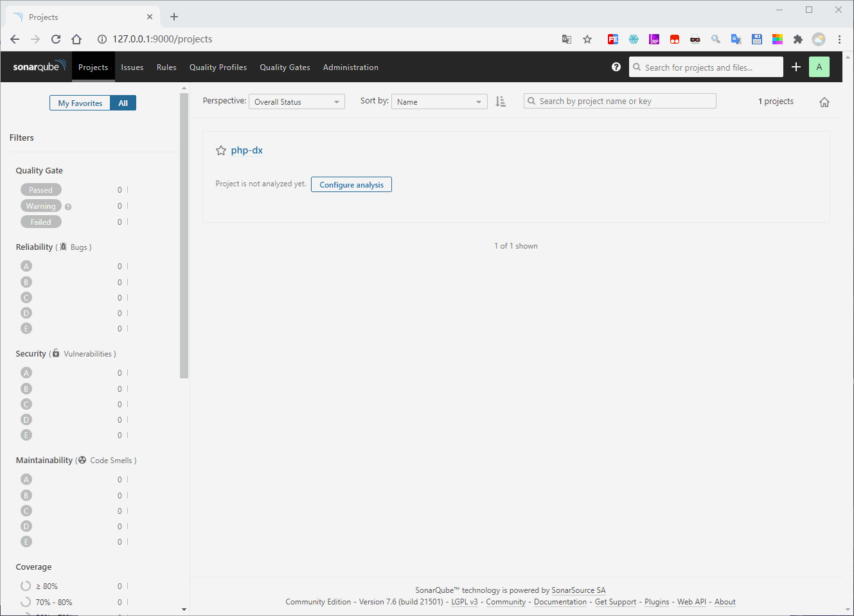This screenshot has width=854, height=616.
Task: Open Quality Profiles page
Action: point(218,67)
